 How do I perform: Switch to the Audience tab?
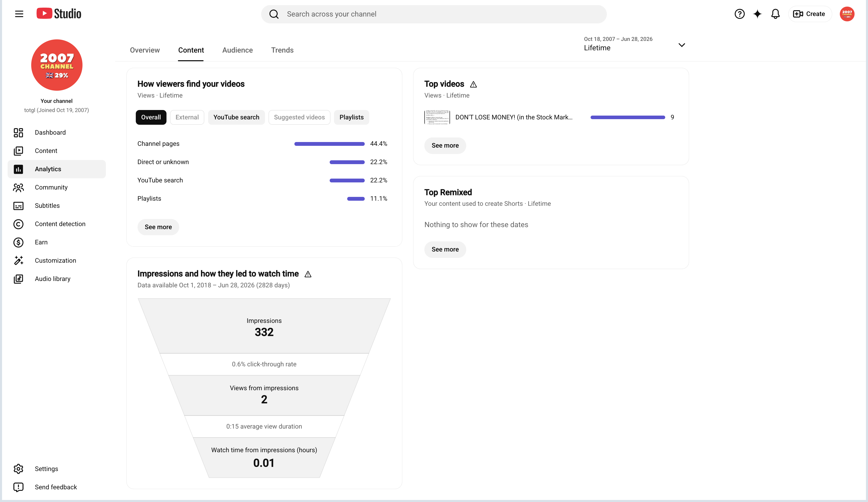coord(237,50)
